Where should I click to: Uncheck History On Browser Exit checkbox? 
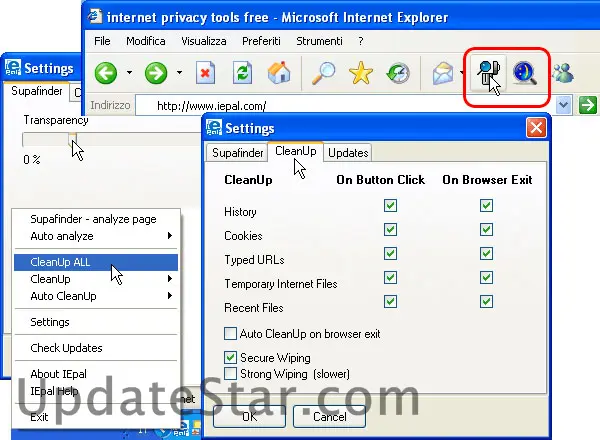pyautogui.click(x=486, y=205)
